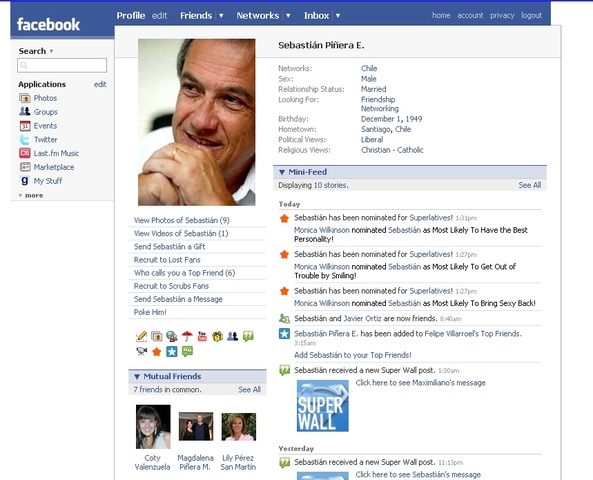Screen dimensions: 593x480
Task: Click the logout link
Action: click(531, 16)
